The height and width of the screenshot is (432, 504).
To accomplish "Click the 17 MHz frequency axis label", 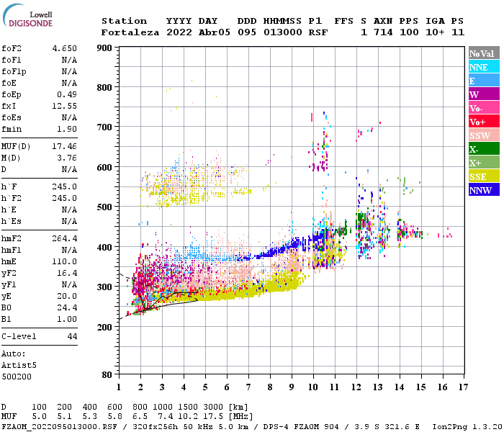I will (463, 387).
